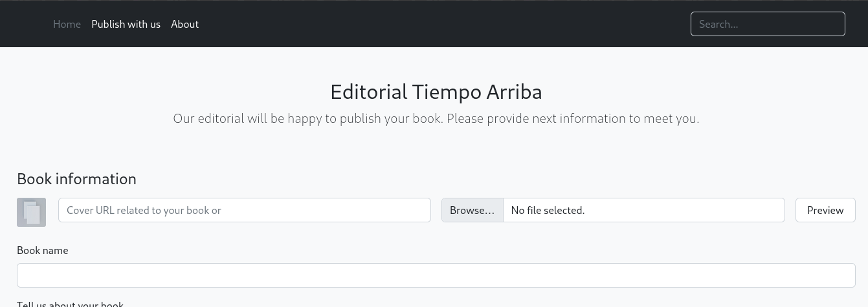
Task: Select the Book name text field
Action: (436, 275)
